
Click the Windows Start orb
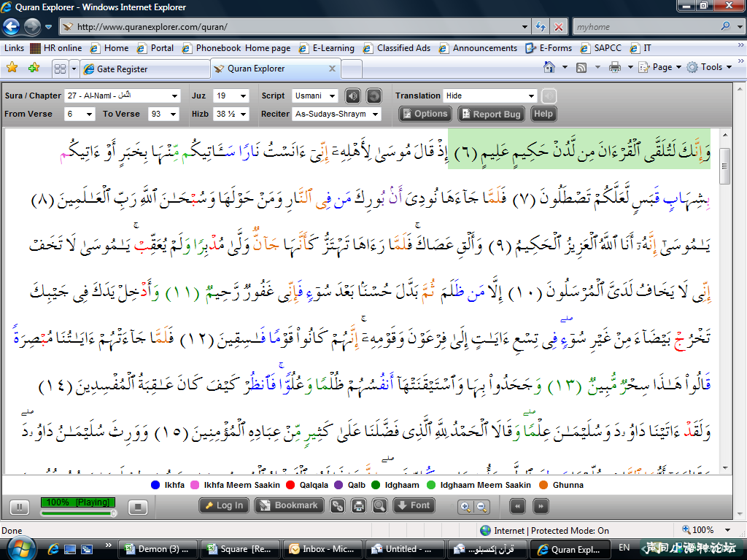coord(21,548)
